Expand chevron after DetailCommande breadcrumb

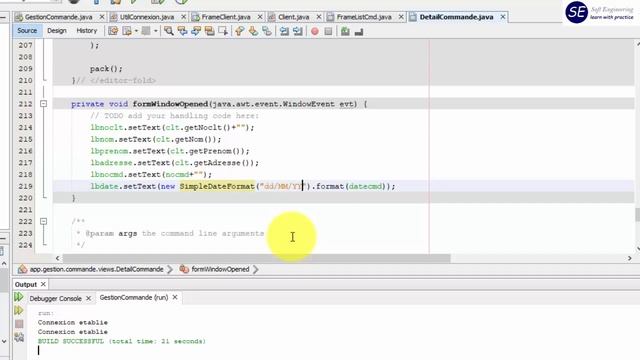pos(170,269)
